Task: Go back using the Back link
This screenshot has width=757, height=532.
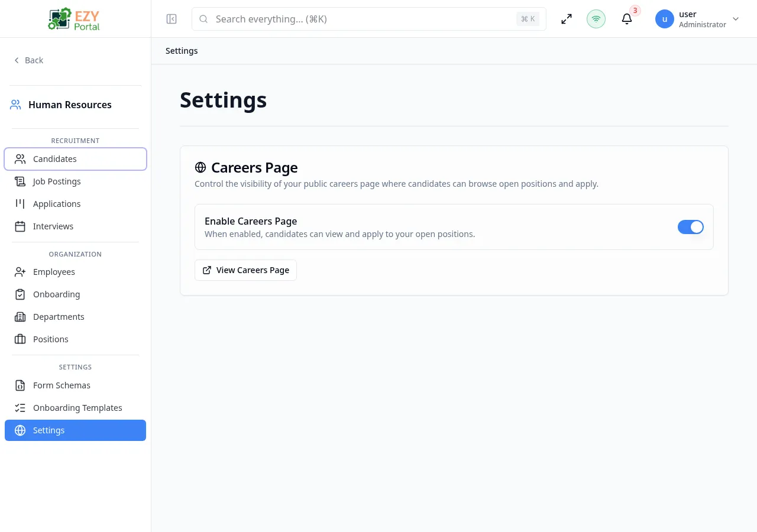Action: point(28,60)
